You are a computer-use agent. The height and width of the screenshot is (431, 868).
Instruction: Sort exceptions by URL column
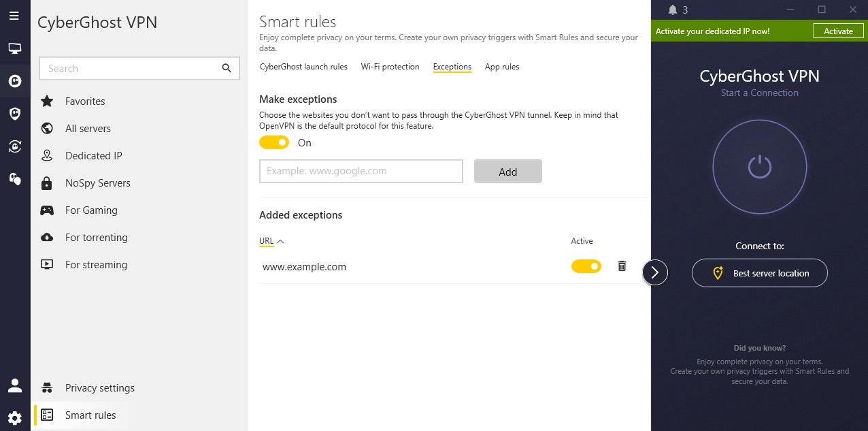271,241
